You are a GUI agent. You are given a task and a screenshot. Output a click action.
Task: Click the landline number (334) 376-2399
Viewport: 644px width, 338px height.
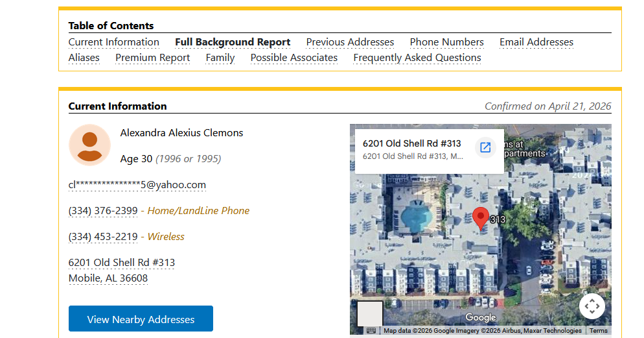coord(103,211)
